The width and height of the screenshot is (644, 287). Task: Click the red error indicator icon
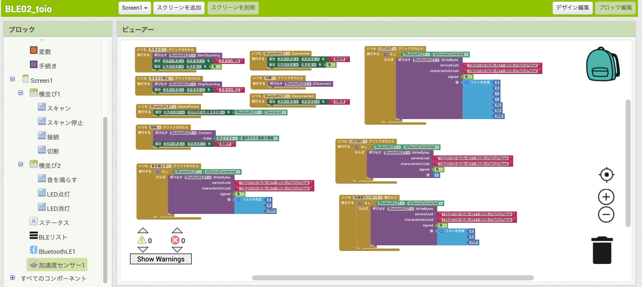click(x=175, y=240)
